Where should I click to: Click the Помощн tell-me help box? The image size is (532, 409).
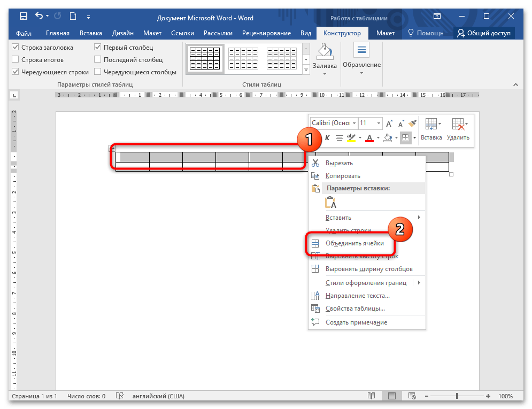click(x=426, y=33)
